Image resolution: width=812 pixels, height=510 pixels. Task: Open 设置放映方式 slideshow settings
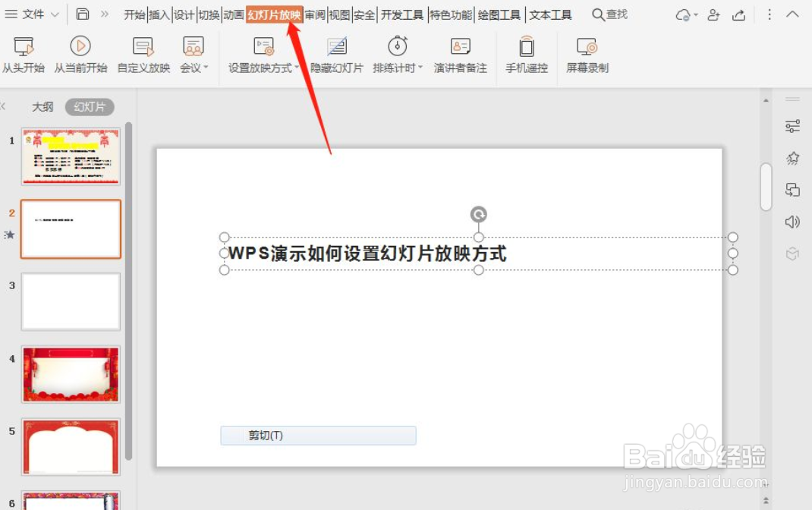click(263, 55)
